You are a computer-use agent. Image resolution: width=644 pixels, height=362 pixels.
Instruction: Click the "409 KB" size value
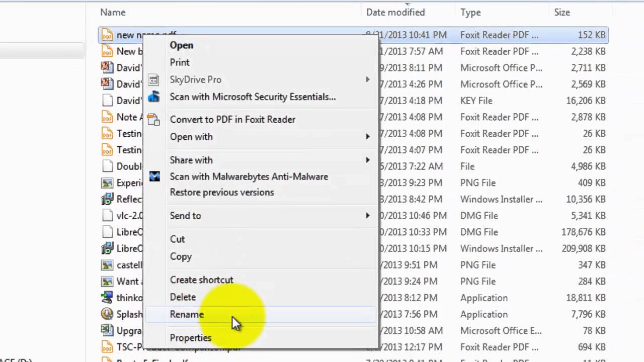(x=592, y=183)
